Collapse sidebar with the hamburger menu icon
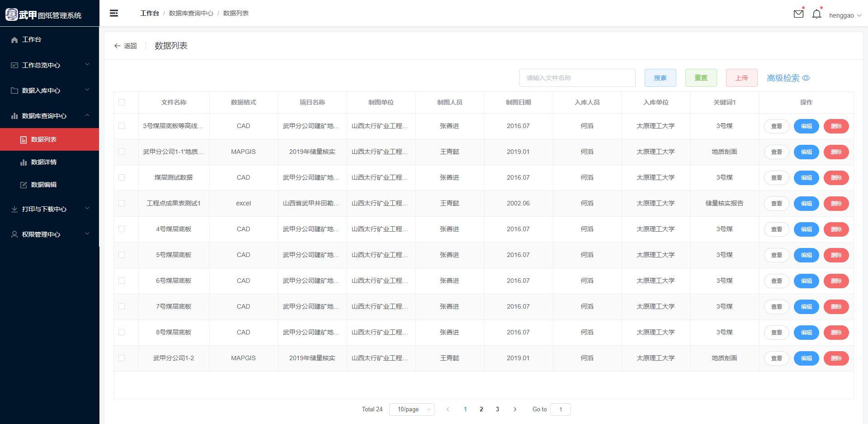Image resolution: width=868 pixels, height=424 pixels. pos(114,13)
